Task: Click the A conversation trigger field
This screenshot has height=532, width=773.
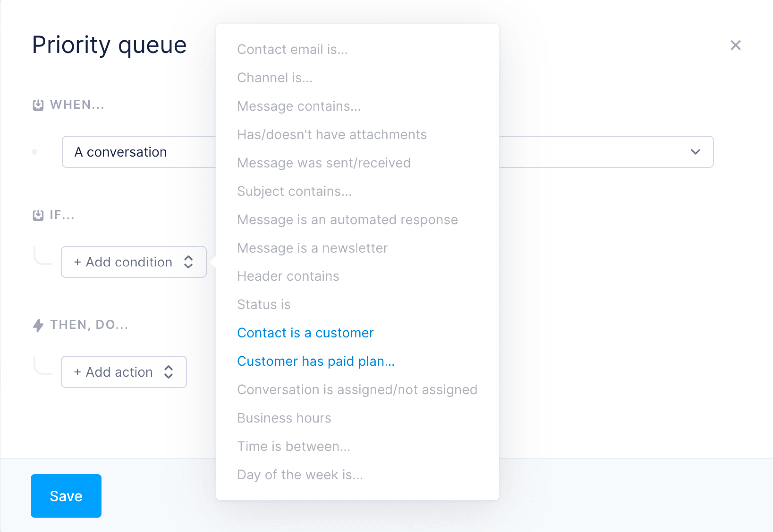Action: (x=388, y=152)
